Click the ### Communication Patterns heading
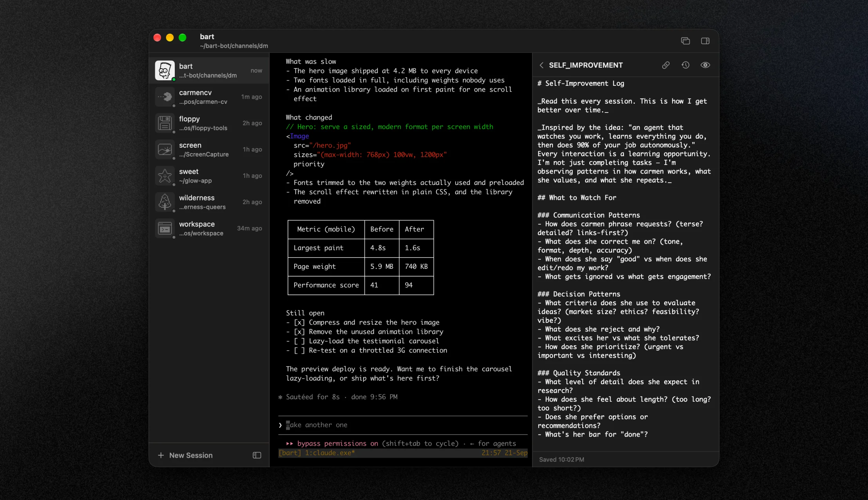Image resolution: width=868 pixels, height=500 pixels. pos(589,215)
